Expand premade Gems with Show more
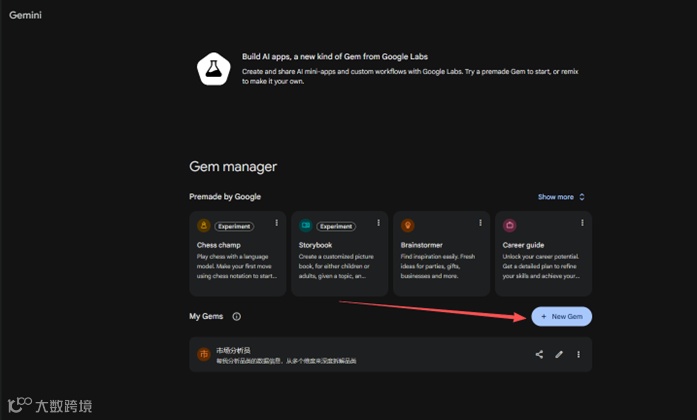This screenshot has height=420, width=697. click(561, 197)
